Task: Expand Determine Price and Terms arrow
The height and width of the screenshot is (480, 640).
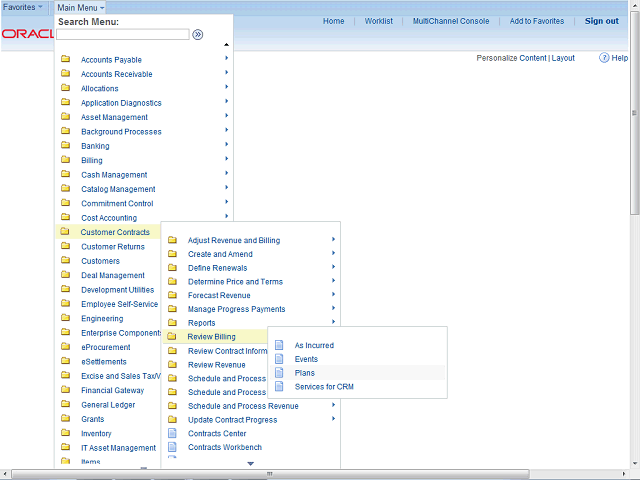Action: pyautogui.click(x=333, y=281)
